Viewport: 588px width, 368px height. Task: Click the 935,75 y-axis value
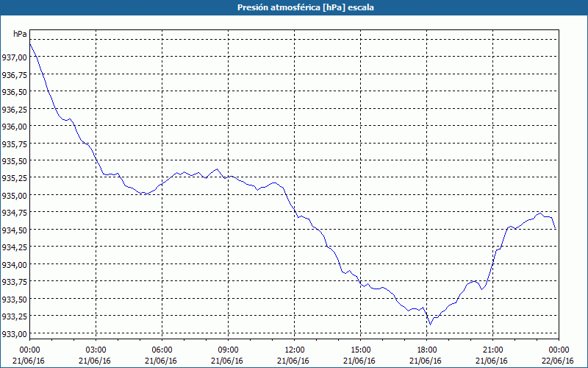click(14, 144)
